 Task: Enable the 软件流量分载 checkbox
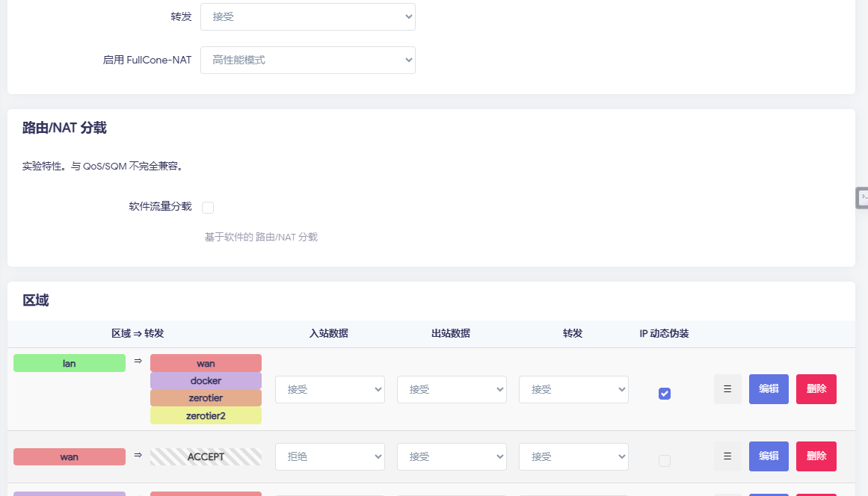pyautogui.click(x=208, y=208)
